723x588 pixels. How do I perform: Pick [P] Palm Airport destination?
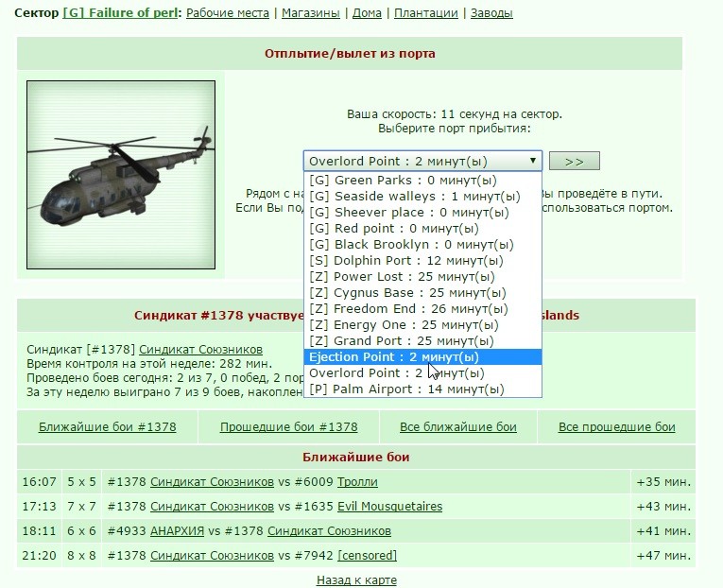[x=422, y=389]
